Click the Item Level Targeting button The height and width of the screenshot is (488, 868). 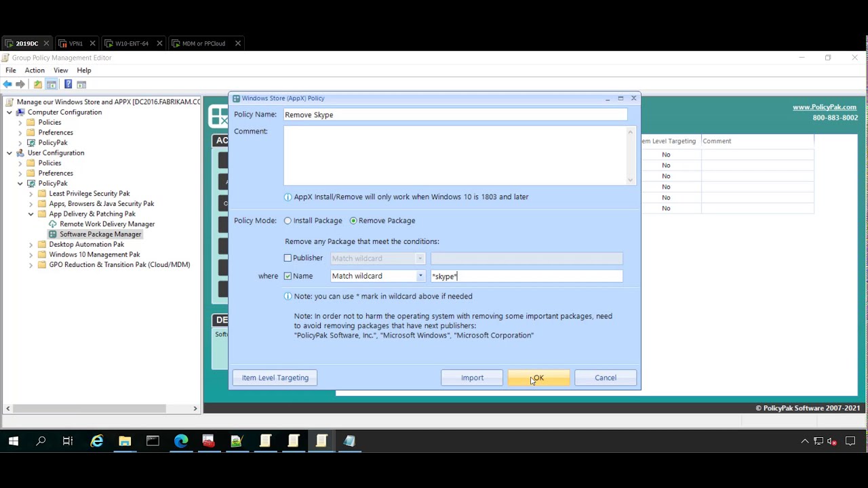(x=275, y=378)
